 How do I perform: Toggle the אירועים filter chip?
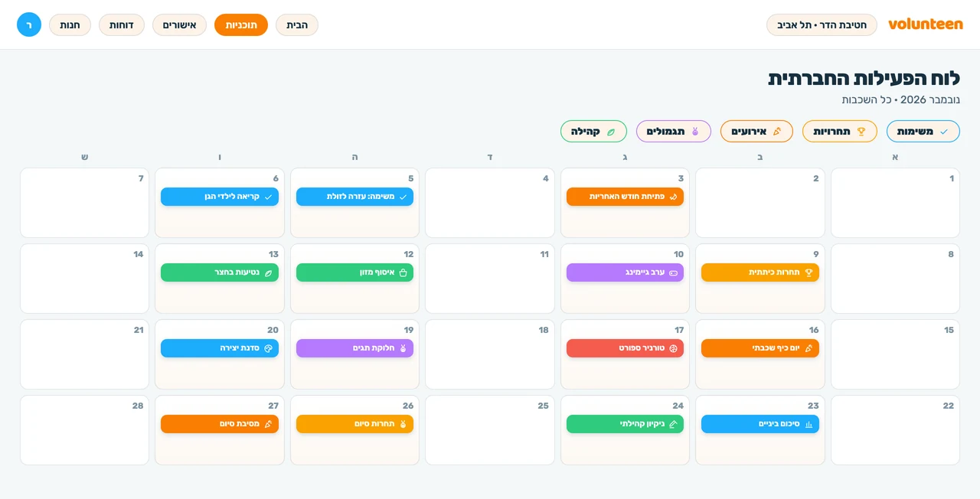(756, 132)
